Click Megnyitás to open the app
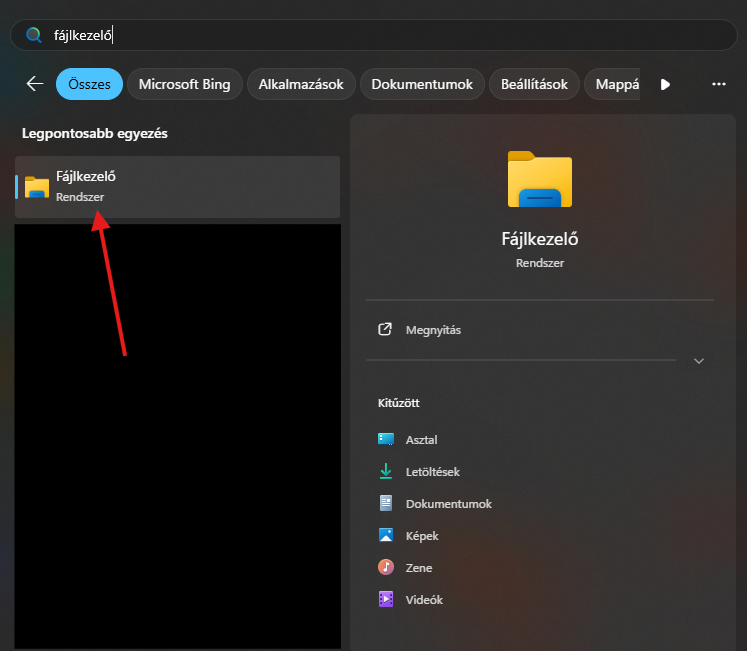This screenshot has width=747, height=651. coord(433,330)
